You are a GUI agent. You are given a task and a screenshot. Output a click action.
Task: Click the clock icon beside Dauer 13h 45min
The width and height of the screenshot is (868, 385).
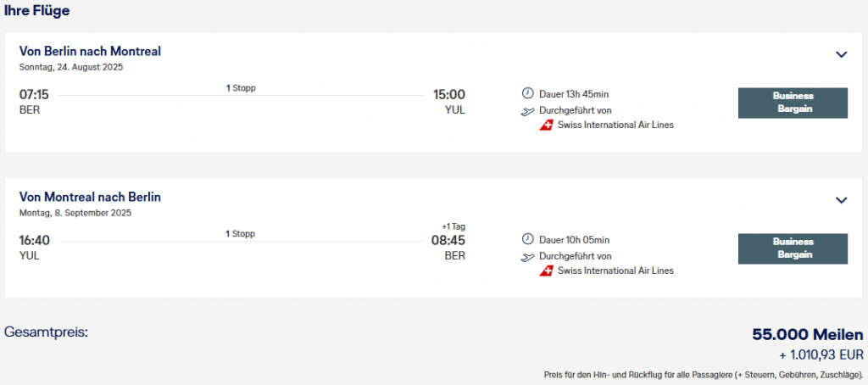[527, 94]
